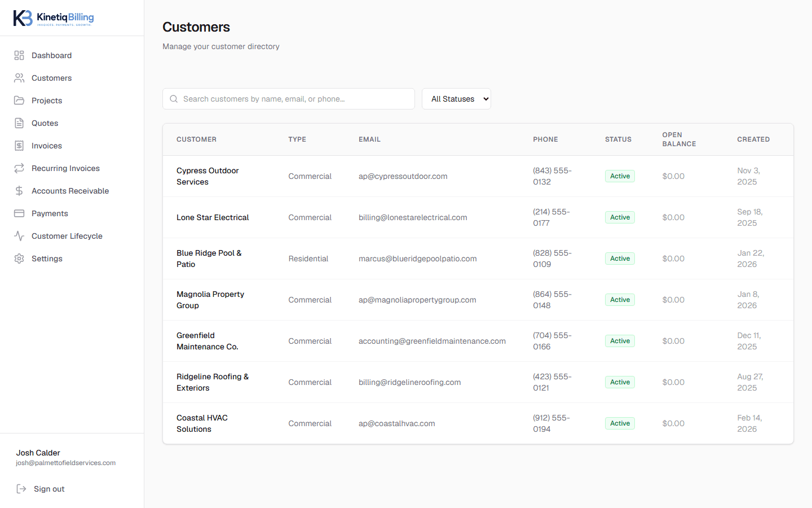
Task: Click the search magnifier icon
Action: (x=174, y=99)
